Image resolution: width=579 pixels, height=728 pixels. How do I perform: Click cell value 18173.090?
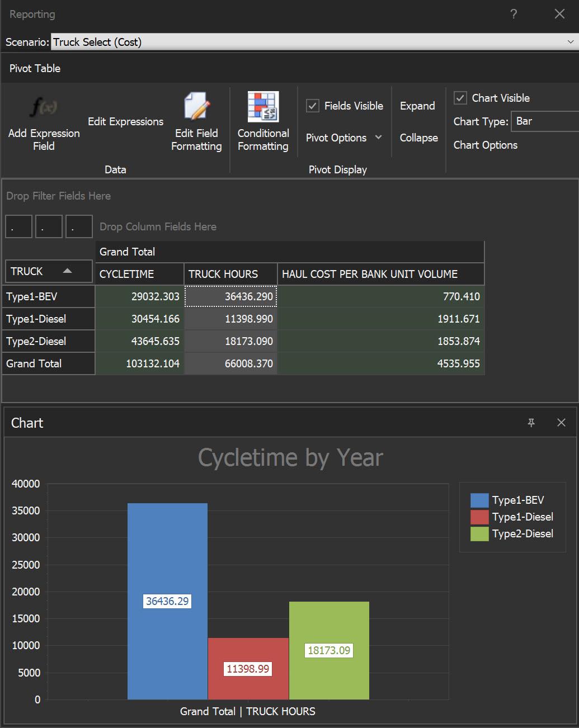(230, 341)
